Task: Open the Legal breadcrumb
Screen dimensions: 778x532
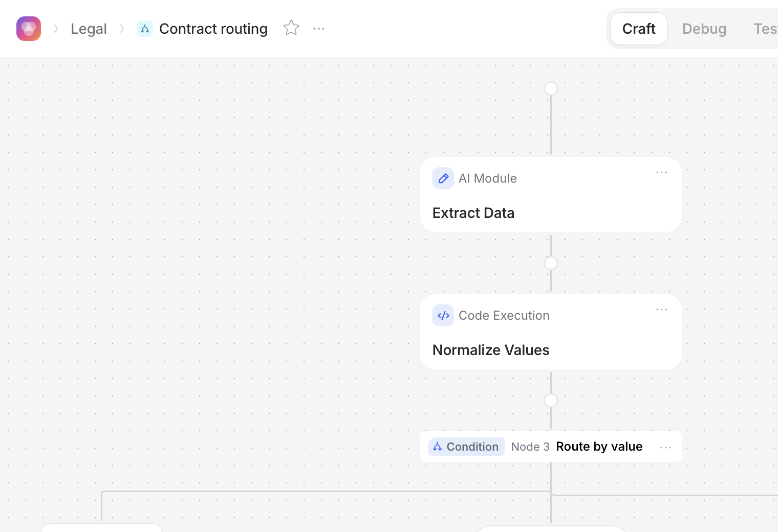Action: (89, 29)
